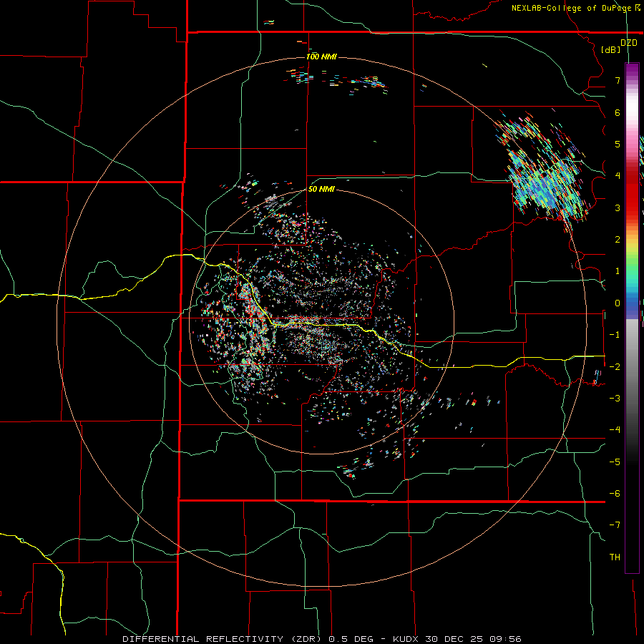Click the 7 dB scale value
This screenshot has width=644, height=644.
click(x=618, y=80)
